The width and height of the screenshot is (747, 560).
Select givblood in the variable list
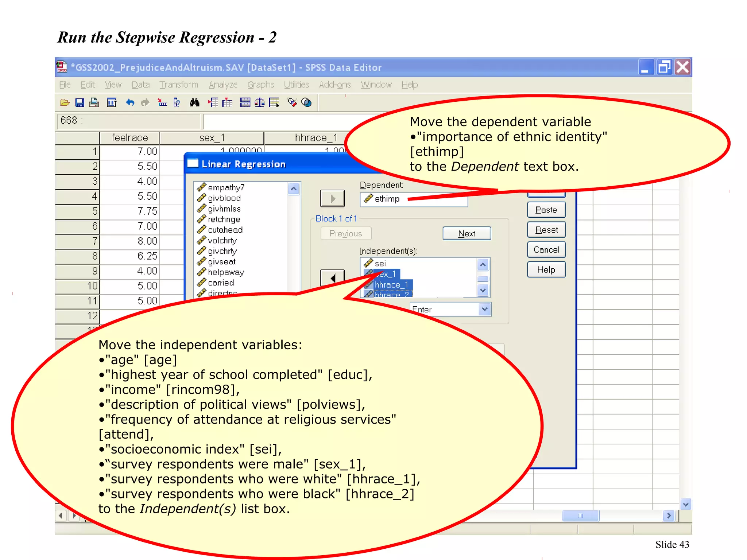pos(218,198)
